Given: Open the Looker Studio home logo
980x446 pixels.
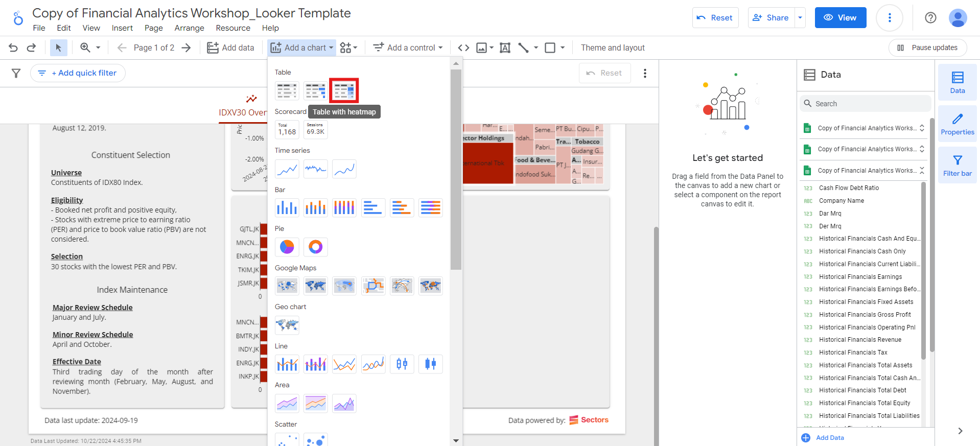Looking at the screenshot, I should [x=18, y=18].
